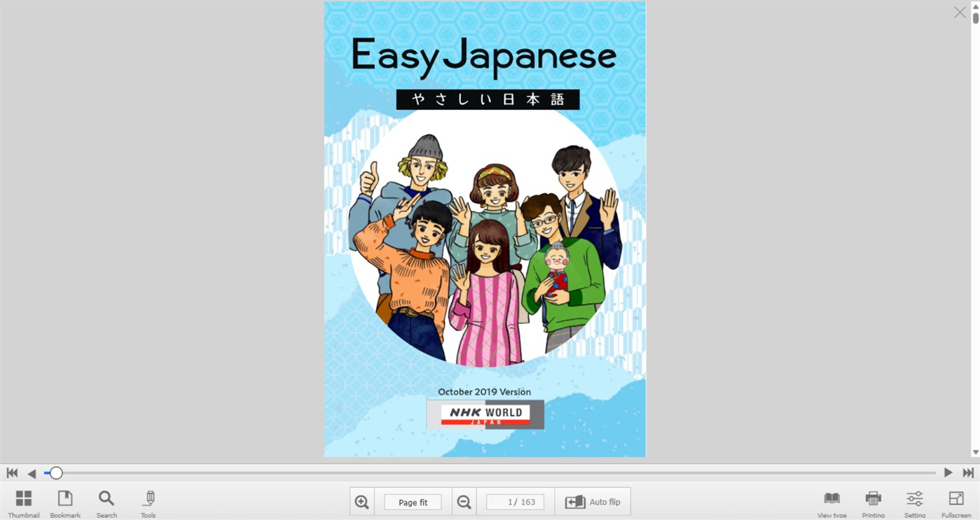Click the "October 2019 Version" text

point(484,392)
